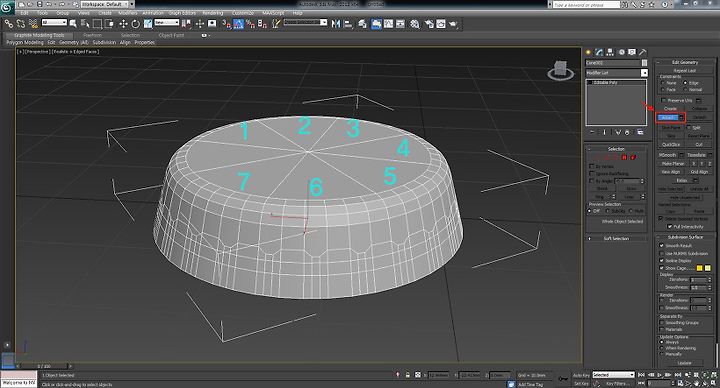Enable the Ignore Backfacing checkbox
Image resolution: width=720 pixels, height=388 pixels.
click(x=591, y=174)
